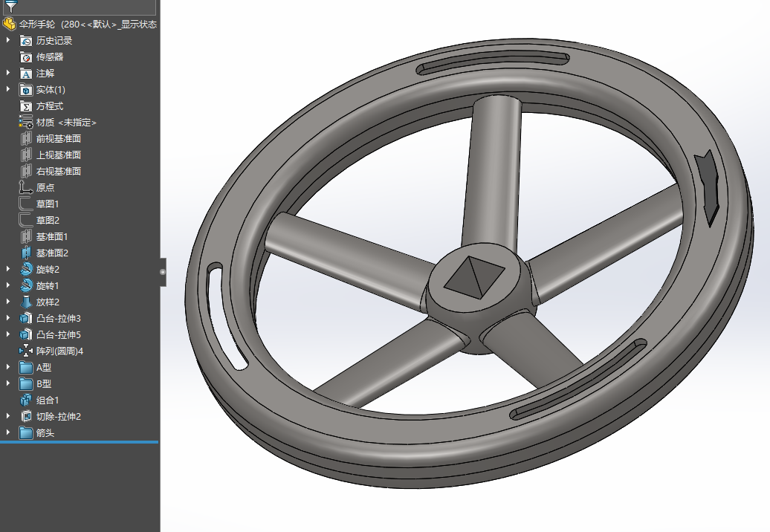Screen dimensions: 770x532
Task: Click the panel collapse handle on tree edge
Action: tap(163, 272)
